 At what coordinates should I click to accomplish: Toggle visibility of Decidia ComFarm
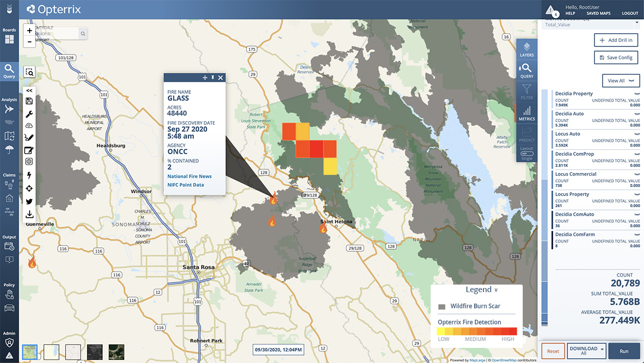point(637,234)
